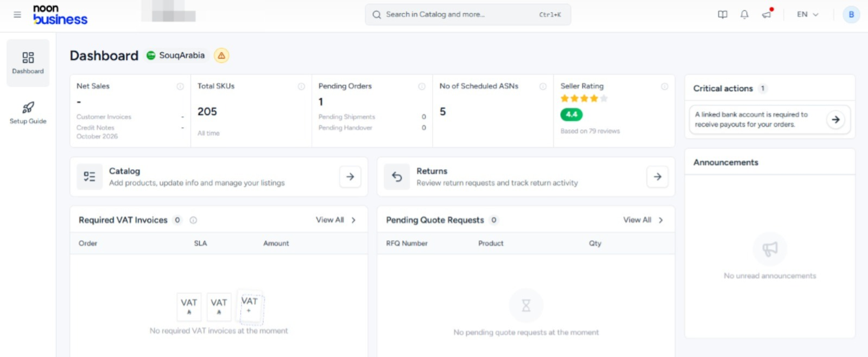Click the orange warning alert icon
The image size is (868, 357).
coord(221,55)
